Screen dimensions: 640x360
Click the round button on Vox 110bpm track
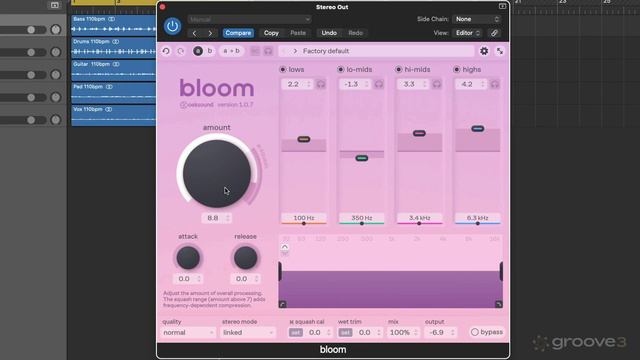pos(56,120)
